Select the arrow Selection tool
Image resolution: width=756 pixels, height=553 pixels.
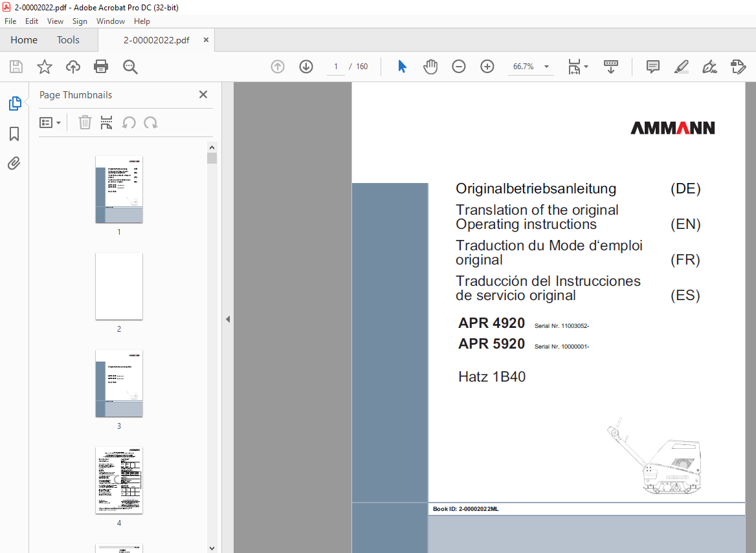[x=402, y=67]
